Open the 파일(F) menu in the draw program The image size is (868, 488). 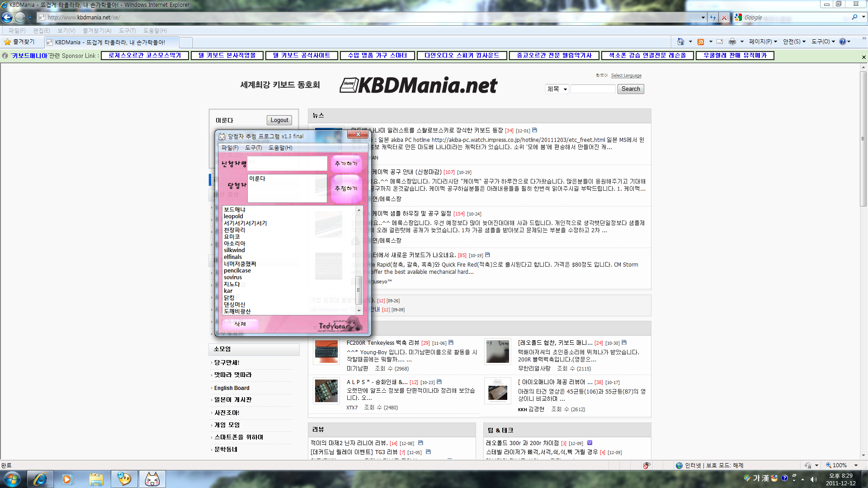(x=230, y=148)
